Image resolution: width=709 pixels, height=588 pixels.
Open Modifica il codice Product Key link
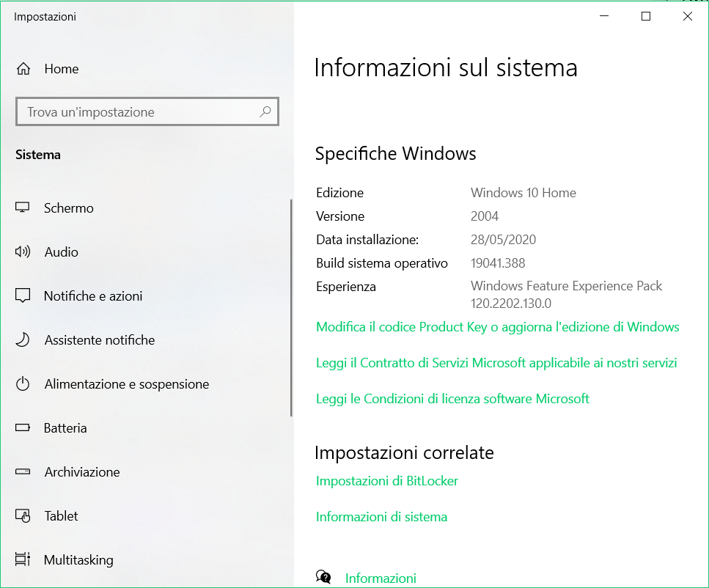point(497,326)
